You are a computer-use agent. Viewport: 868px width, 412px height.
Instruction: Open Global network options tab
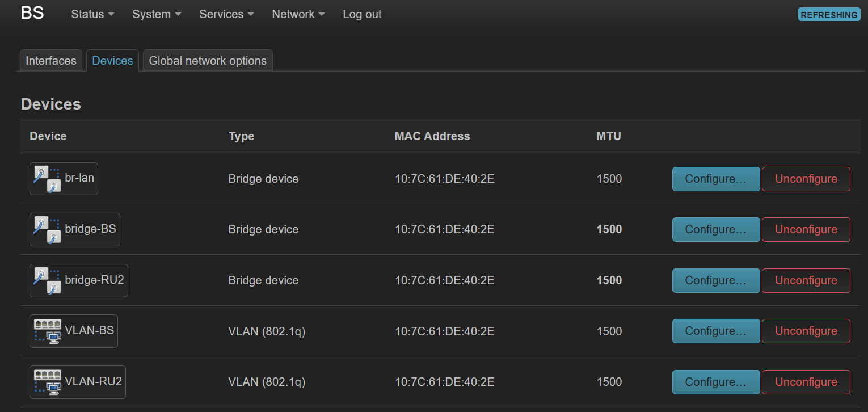[208, 61]
